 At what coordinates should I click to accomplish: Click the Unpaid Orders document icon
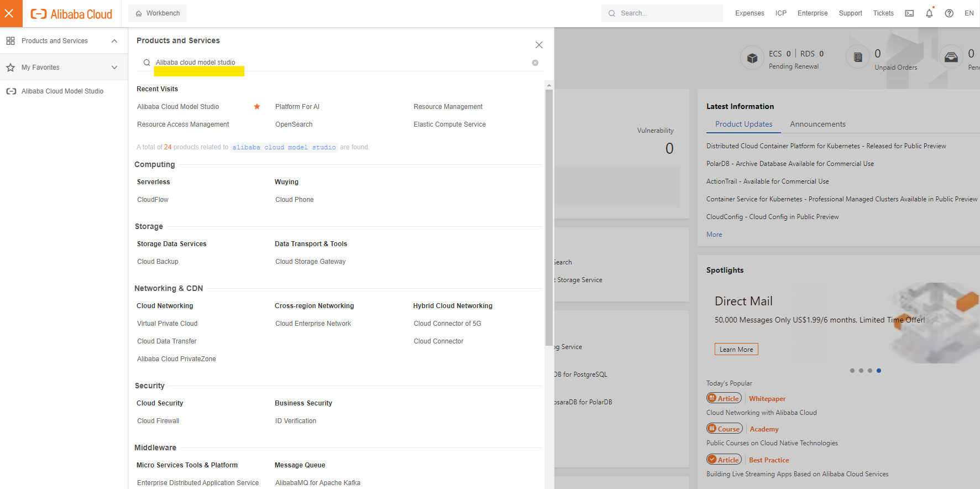pyautogui.click(x=858, y=57)
